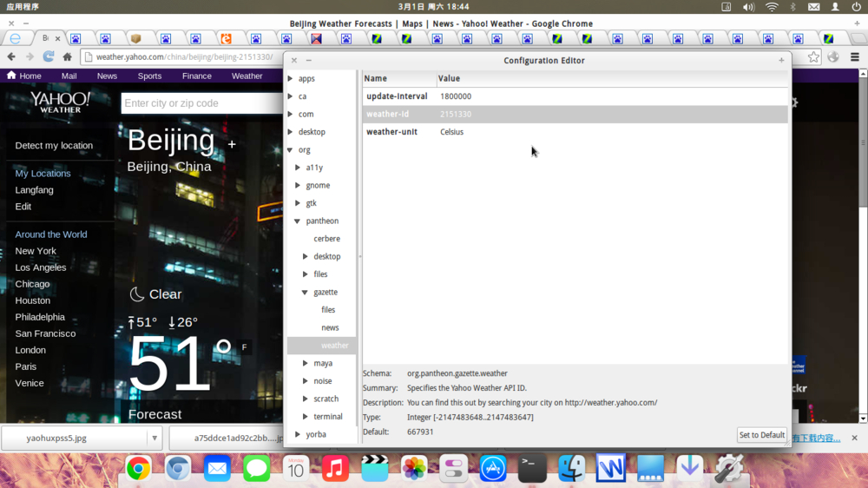
Task: Click the Chrome address bar URL
Action: pyautogui.click(x=184, y=56)
